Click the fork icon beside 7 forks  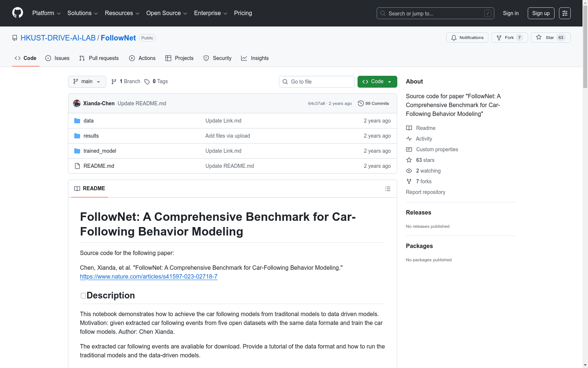409,181
